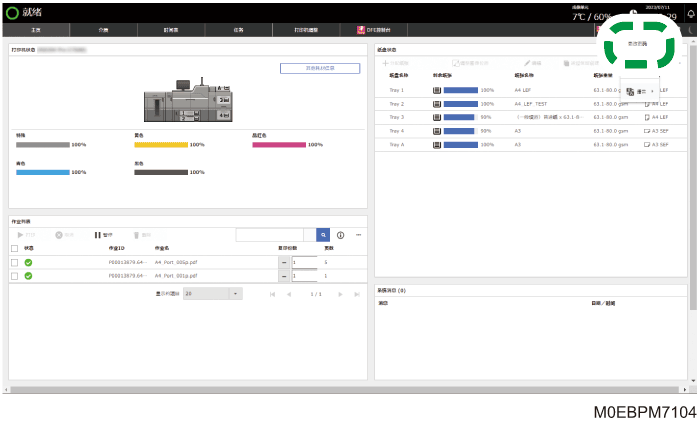
Task: Click the paper tray icon for Tray 1
Action: pyautogui.click(x=437, y=90)
